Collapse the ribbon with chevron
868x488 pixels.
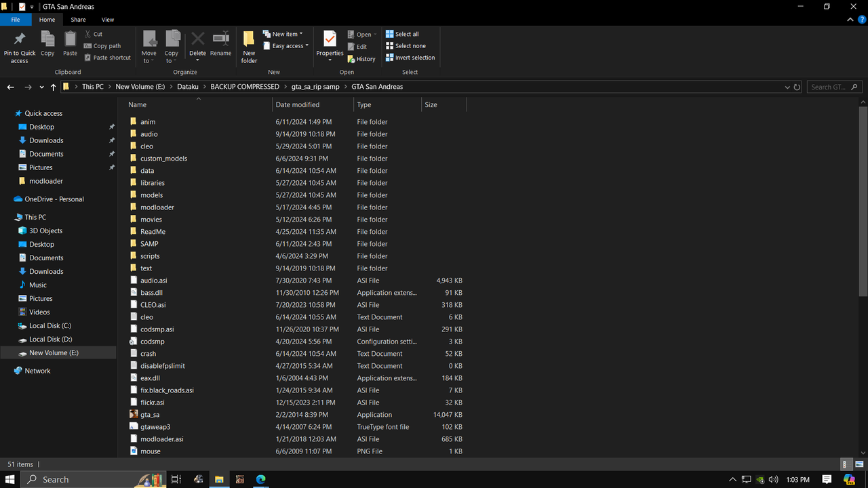pos(850,20)
